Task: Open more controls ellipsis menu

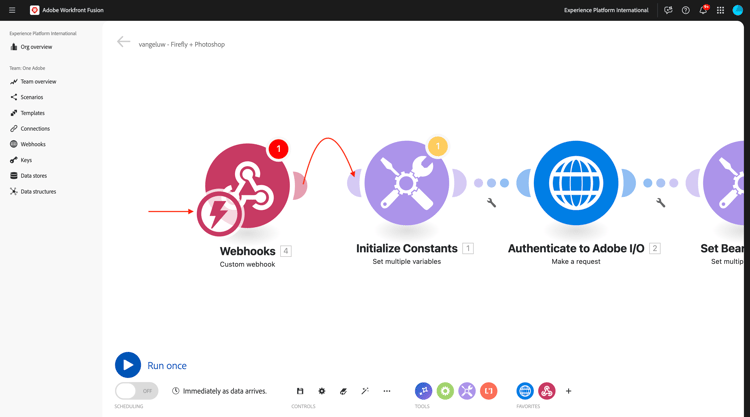Action: click(387, 391)
